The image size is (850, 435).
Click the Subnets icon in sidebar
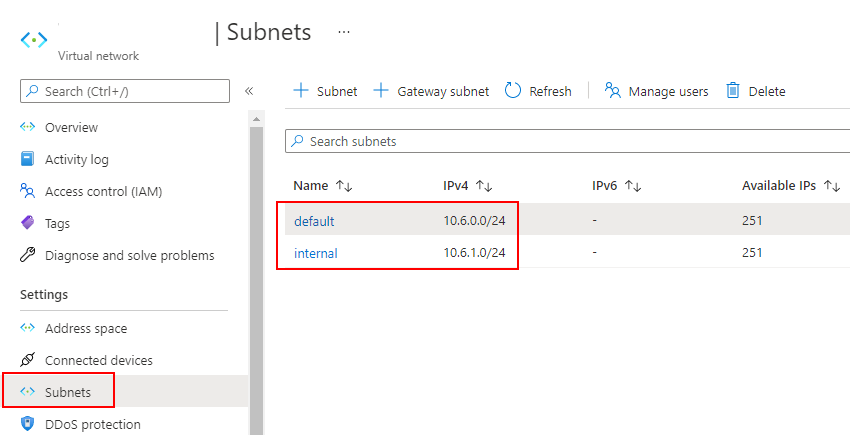27,391
